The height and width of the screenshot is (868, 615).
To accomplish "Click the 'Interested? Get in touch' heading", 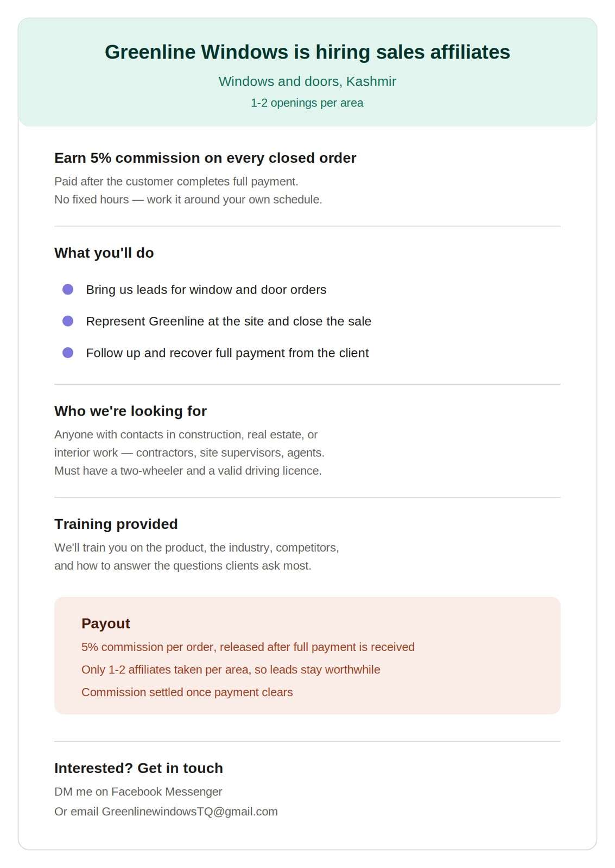I will coord(138,768).
